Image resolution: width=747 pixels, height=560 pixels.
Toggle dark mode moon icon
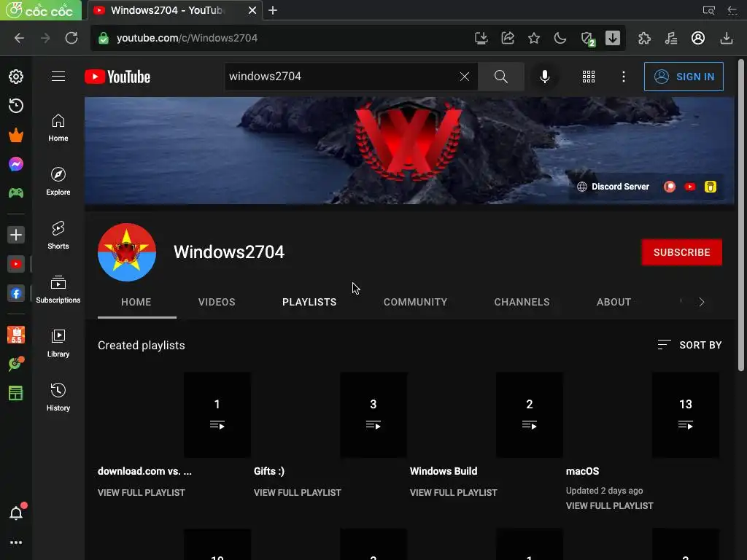pyautogui.click(x=560, y=38)
